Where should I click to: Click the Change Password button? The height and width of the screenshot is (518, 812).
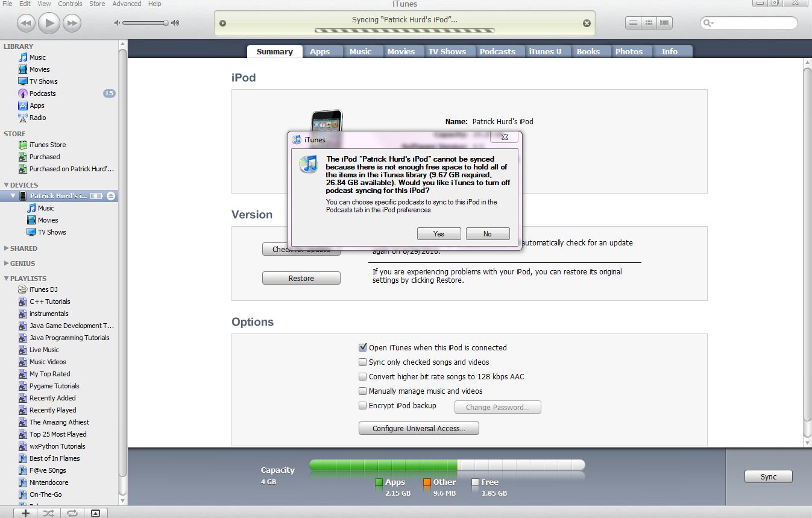pos(498,408)
